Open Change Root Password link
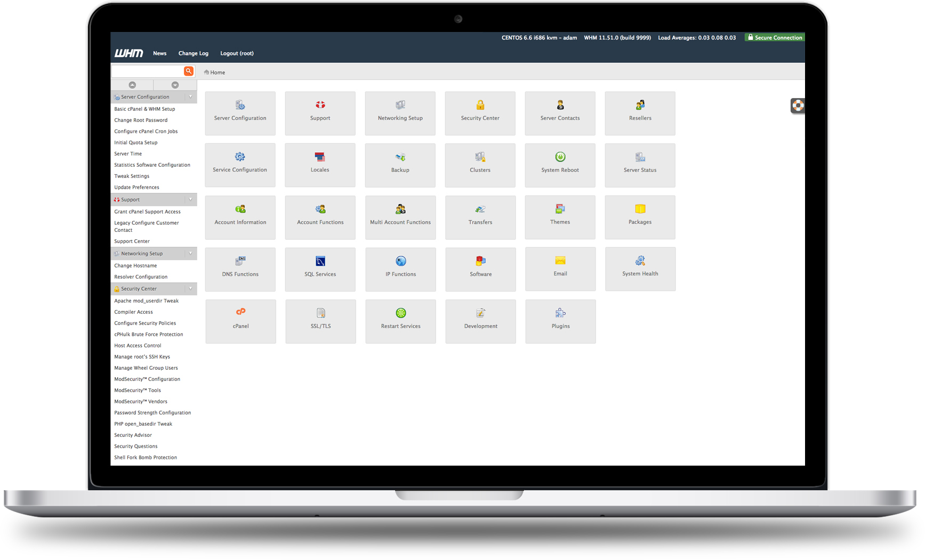Viewport: 925px width, 560px height. pyautogui.click(x=141, y=120)
